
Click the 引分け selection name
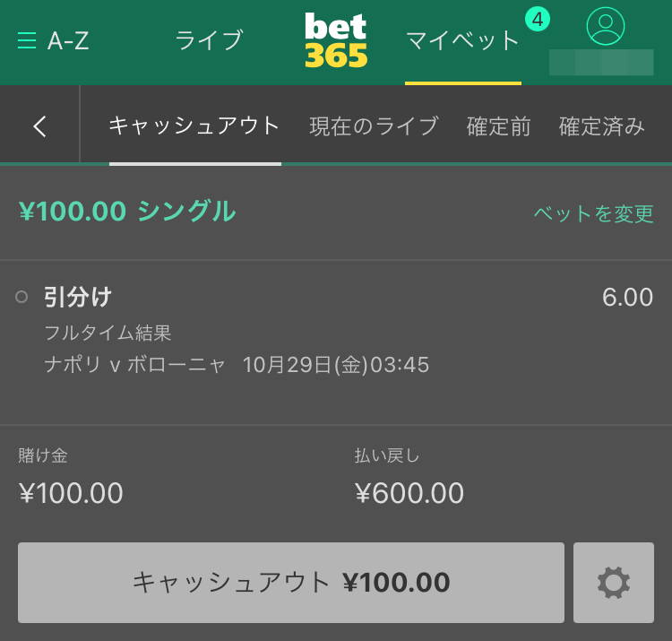pos(78,297)
